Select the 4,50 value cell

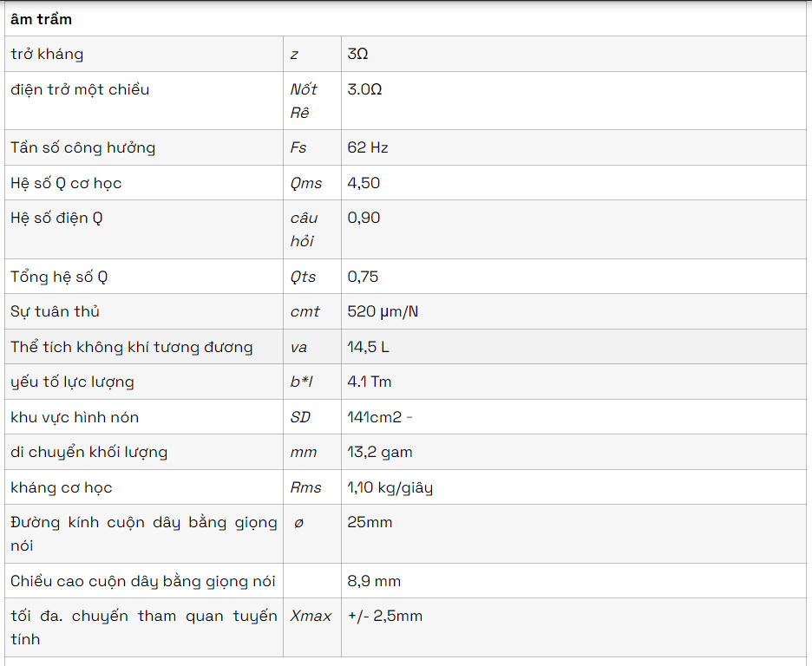(363, 183)
